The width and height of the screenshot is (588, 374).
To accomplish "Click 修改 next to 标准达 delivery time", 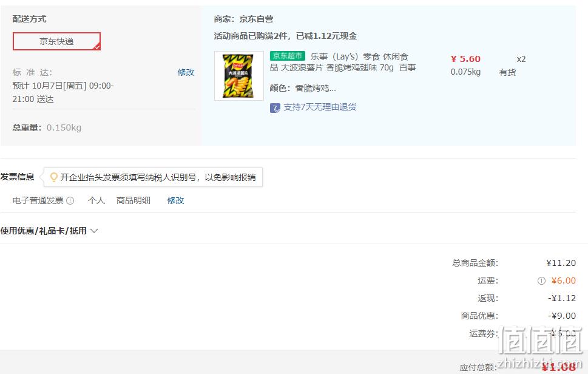I will (186, 72).
